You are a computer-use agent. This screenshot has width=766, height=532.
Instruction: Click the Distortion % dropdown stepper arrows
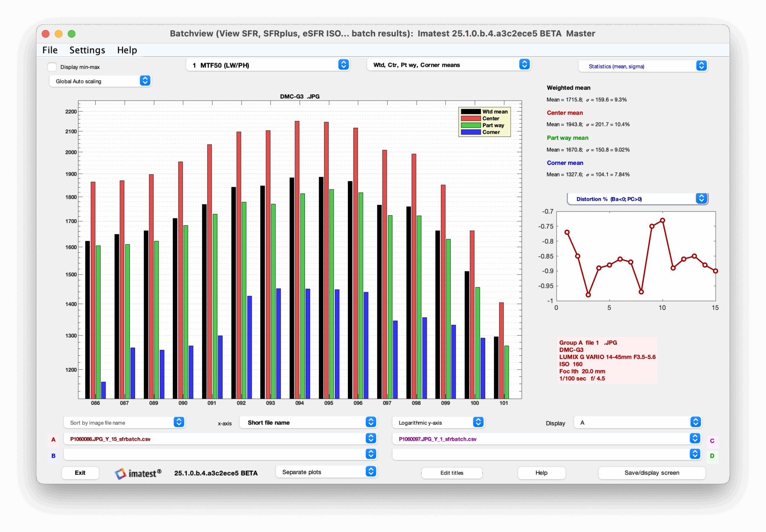[701, 199]
